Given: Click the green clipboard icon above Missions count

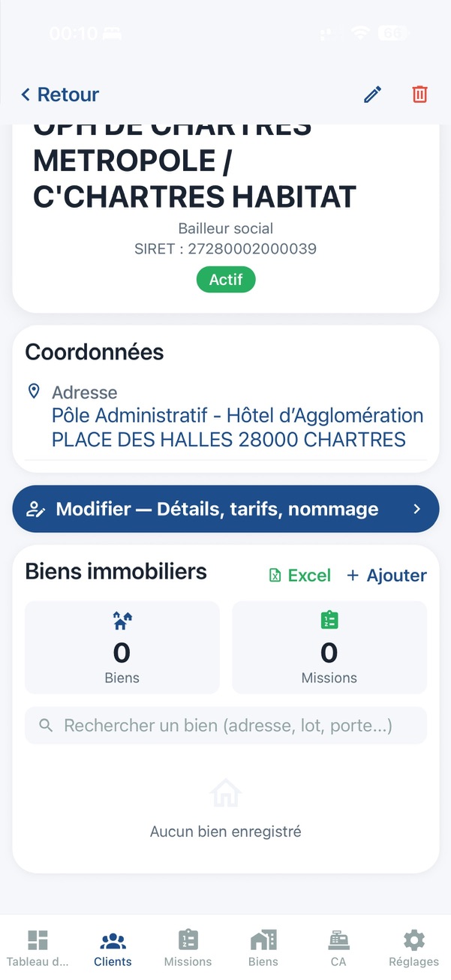Looking at the screenshot, I should [329, 619].
